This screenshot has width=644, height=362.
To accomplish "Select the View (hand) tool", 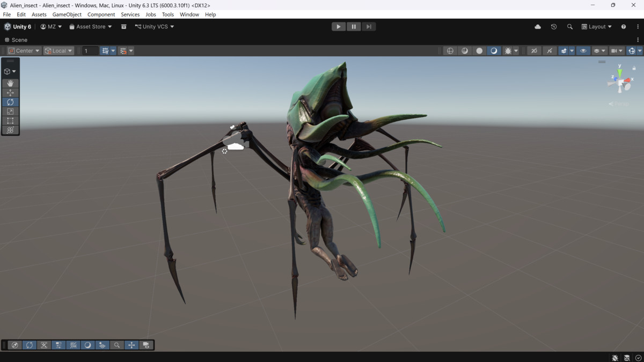I will coord(10,83).
